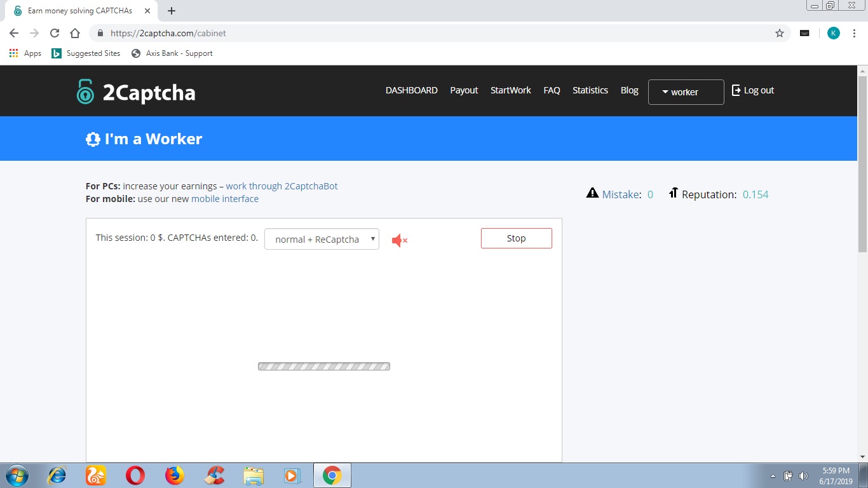Open the normal + ReCaptcha dropdown
Image resolution: width=868 pixels, height=488 pixels.
click(x=322, y=239)
